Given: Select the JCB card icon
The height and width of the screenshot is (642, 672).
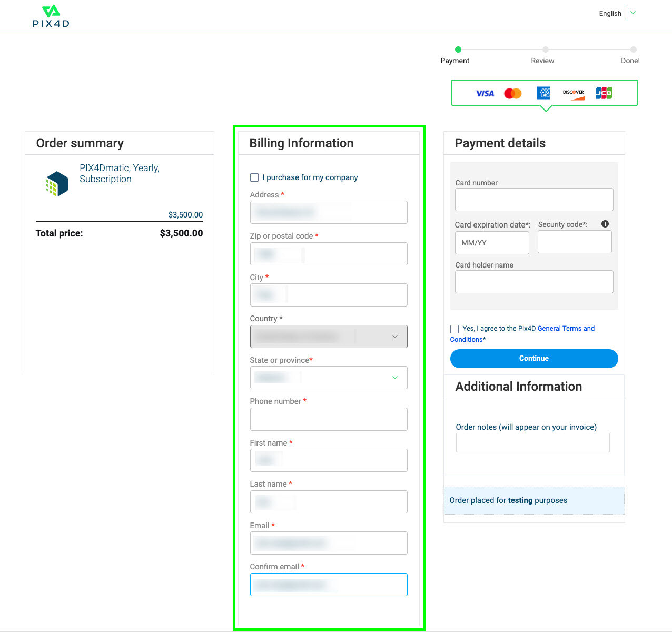Looking at the screenshot, I should click(603, 93).
